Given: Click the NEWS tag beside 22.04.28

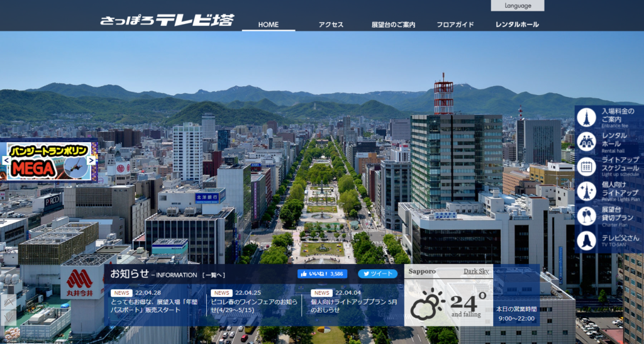Looking at the screenshot, I should [x=121, y=293].
